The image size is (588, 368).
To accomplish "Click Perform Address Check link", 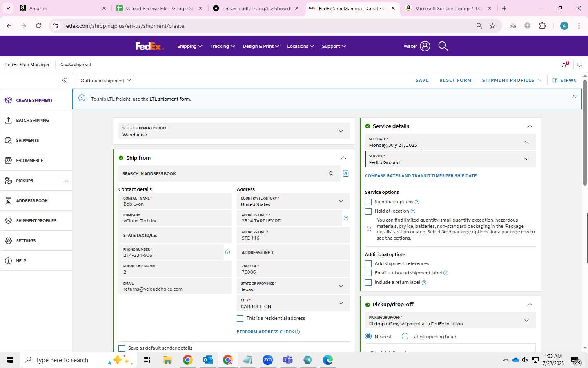I will 265,332.
